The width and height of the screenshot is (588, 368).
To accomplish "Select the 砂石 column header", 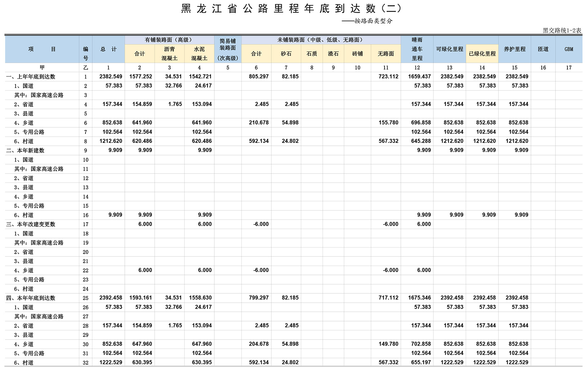I will pyautogui.click(x=286, y=53).
